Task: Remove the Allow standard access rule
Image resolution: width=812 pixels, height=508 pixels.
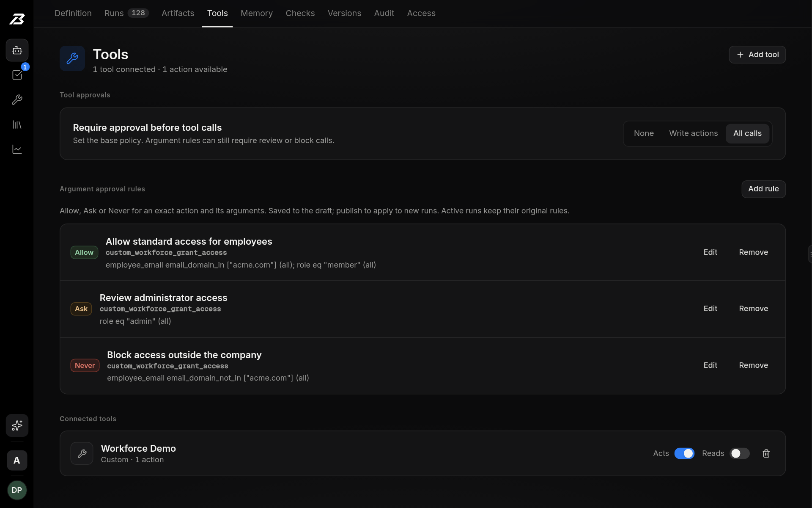Action: click(x=753, y=252)
